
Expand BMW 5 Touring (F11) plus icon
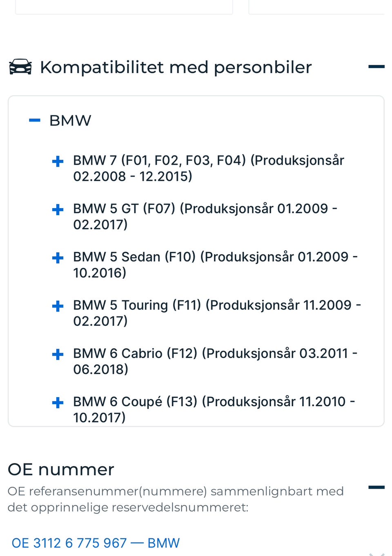58,306
